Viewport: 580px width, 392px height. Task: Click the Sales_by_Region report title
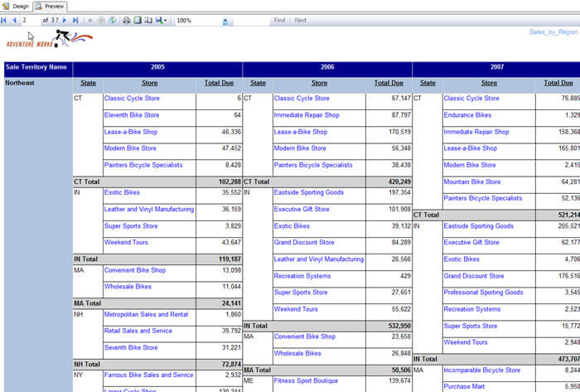pyautogui.click(x=553, y=31)
